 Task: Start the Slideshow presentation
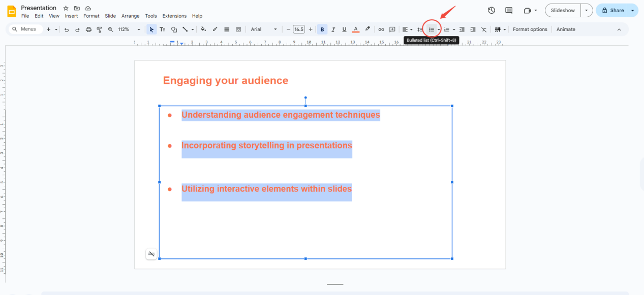pos(564,10)
